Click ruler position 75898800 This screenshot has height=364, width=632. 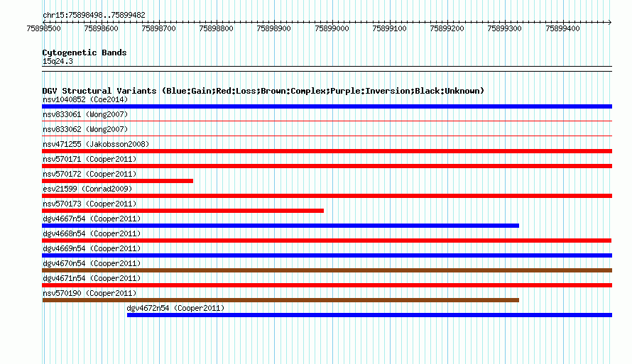217,28
